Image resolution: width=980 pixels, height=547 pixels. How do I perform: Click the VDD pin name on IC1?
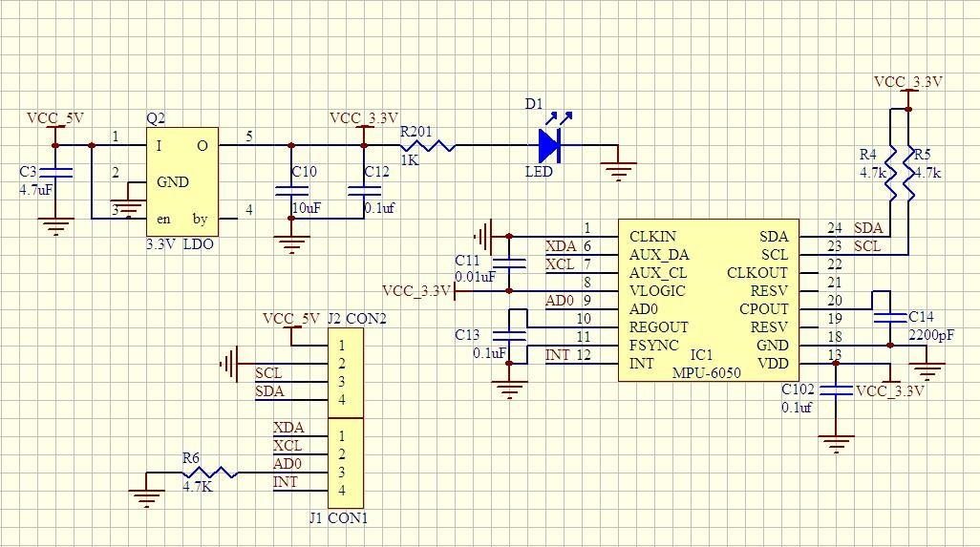[773, 364]
